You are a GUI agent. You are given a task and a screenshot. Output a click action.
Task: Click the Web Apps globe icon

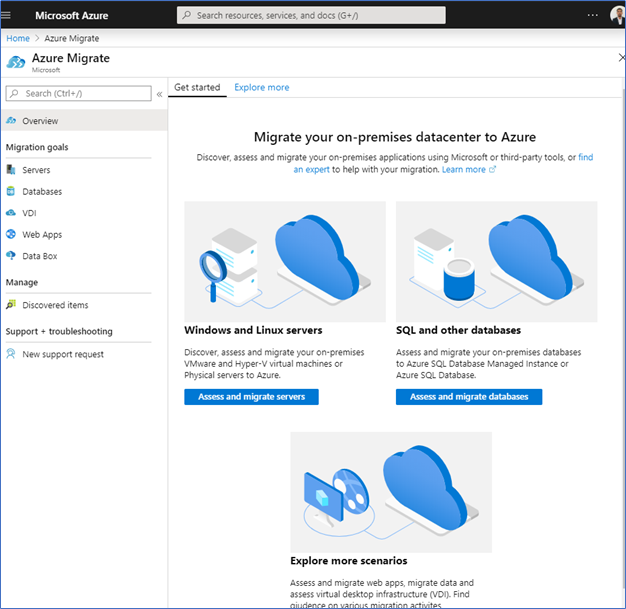pyautogui.click(x=11, y=234)
